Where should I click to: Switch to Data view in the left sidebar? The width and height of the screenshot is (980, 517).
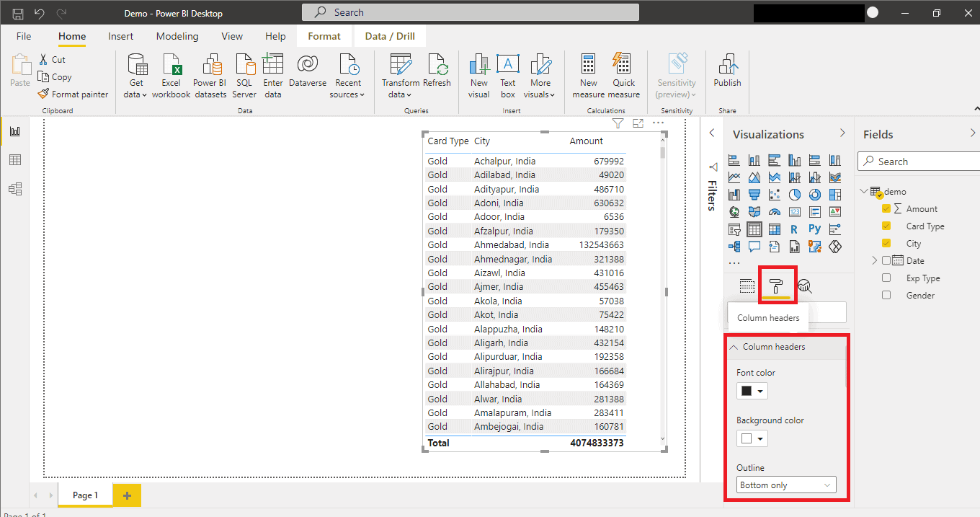pyautogui.click(x=16, y=159)
